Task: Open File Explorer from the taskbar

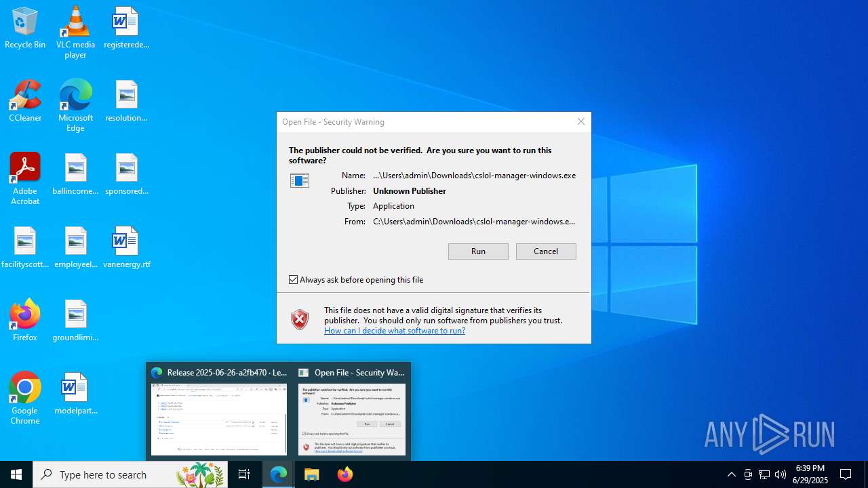Action: coord(312,474)
